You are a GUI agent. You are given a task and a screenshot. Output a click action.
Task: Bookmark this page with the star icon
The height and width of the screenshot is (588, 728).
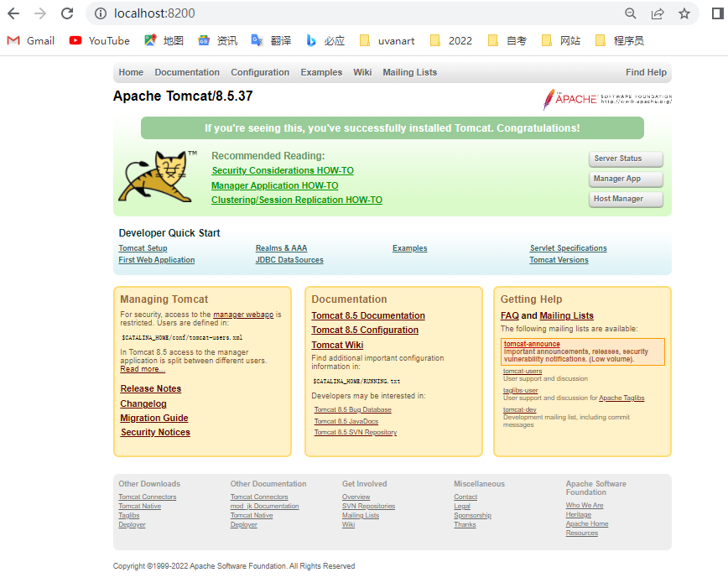pyautogui.click(x=684, y=13)
